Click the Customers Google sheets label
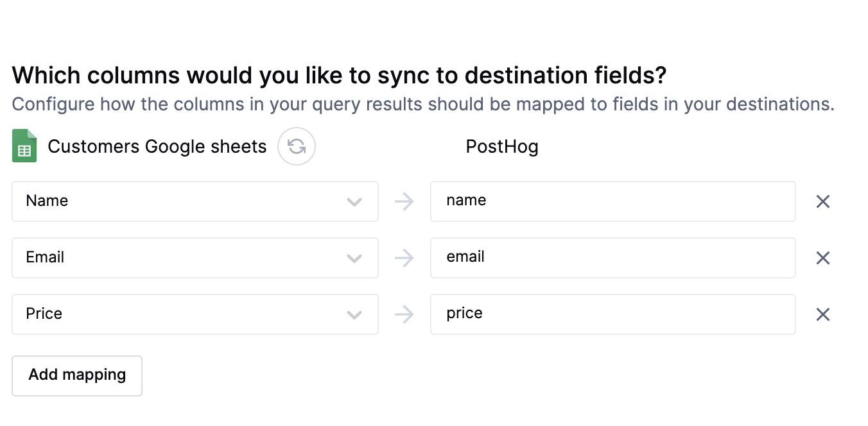This screenshot has height=426, width=868. 157,147
